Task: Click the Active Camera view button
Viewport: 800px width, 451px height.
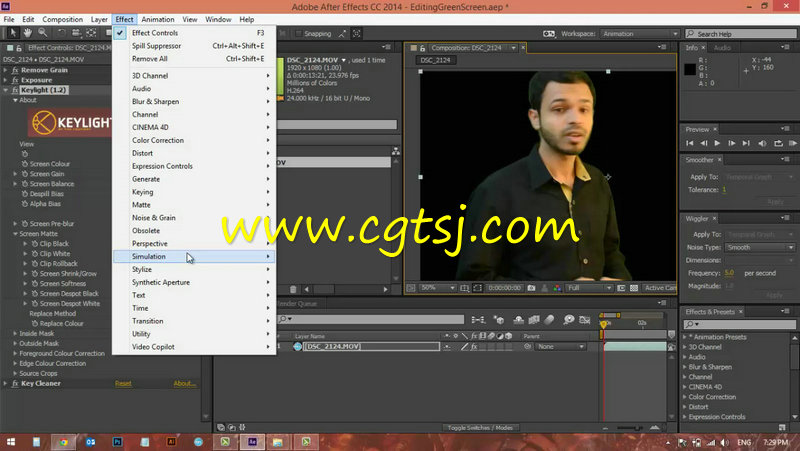Action: tap(660, 288)
